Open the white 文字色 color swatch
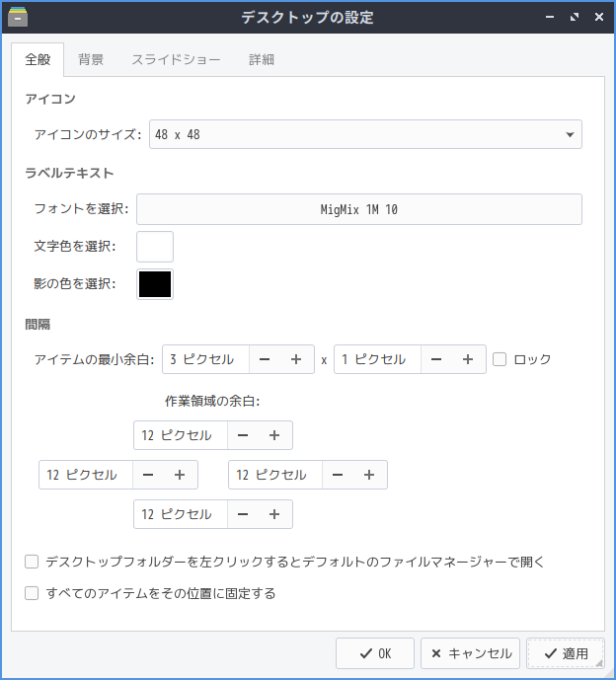Image resolution: width=616 pixels, height=680 pixels. 155,247
